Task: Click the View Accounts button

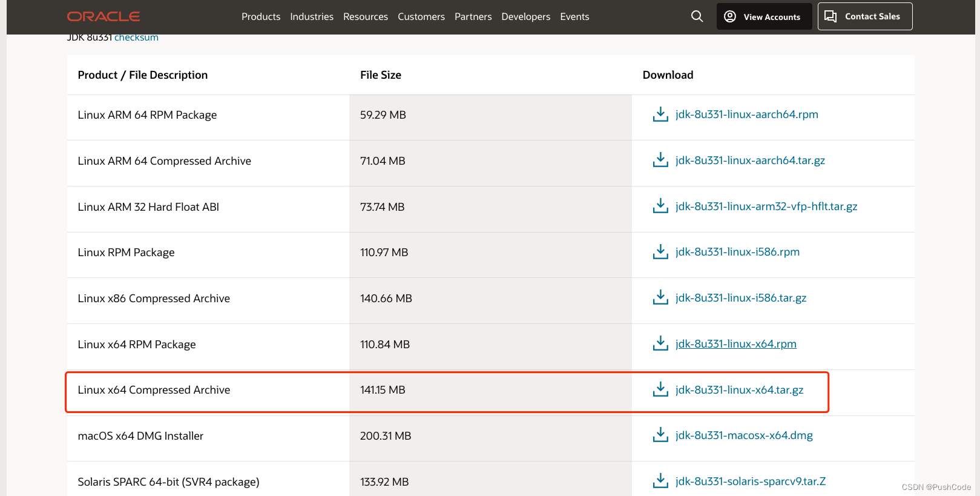Action: click(765, 16)
